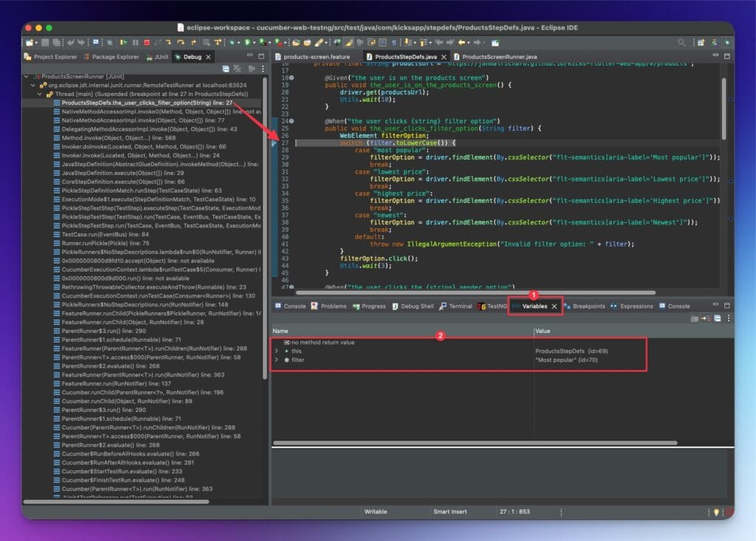
Task: Open the TestNG tab
Action: 492,306
